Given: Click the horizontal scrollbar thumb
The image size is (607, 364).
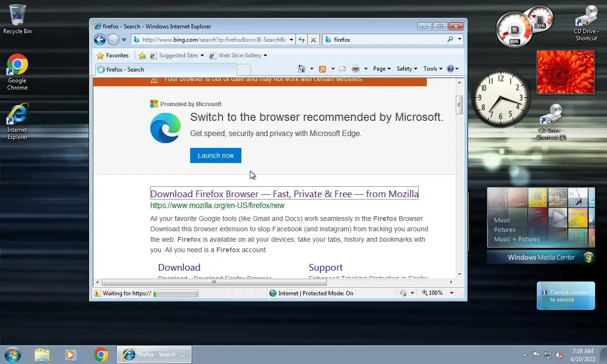Looking at the screenshot, I should coord(214,282).
